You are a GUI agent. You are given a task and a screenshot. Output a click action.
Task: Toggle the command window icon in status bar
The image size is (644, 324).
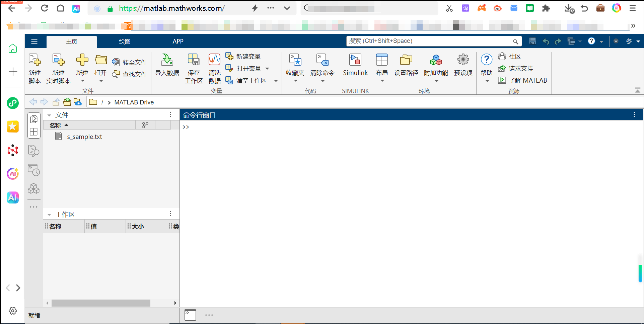(190, 315)
